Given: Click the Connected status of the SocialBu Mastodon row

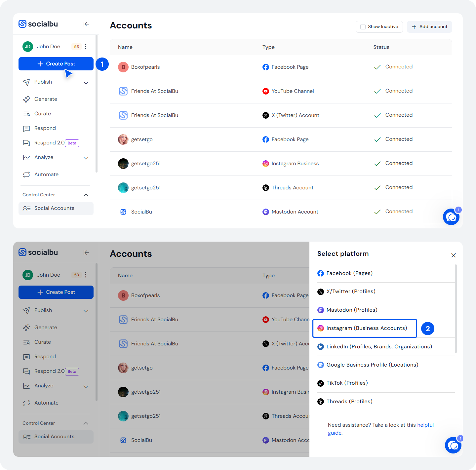Looking at the screenshot, I should click(x=393, y=212).
